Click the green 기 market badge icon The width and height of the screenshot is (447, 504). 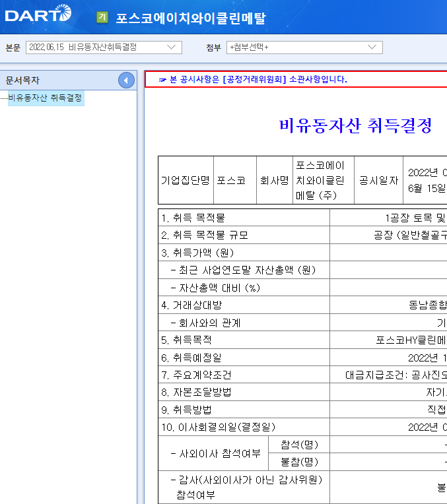point(102,17)
